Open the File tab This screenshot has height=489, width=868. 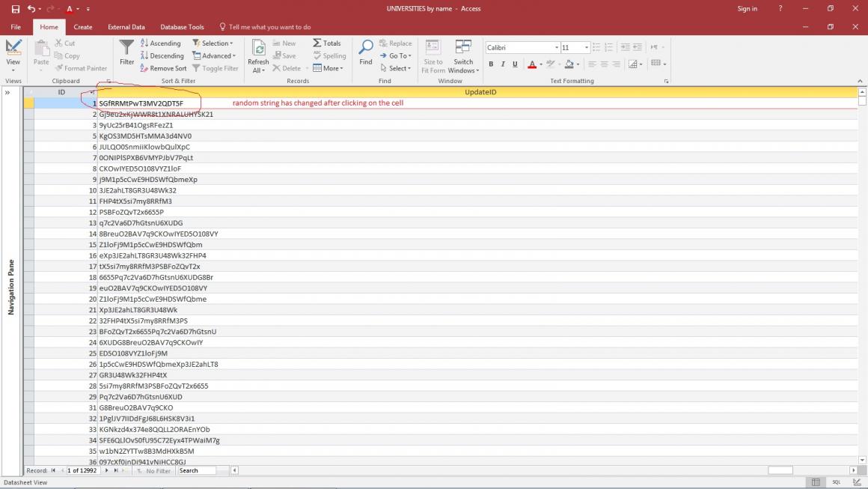(x=16, y=27)
